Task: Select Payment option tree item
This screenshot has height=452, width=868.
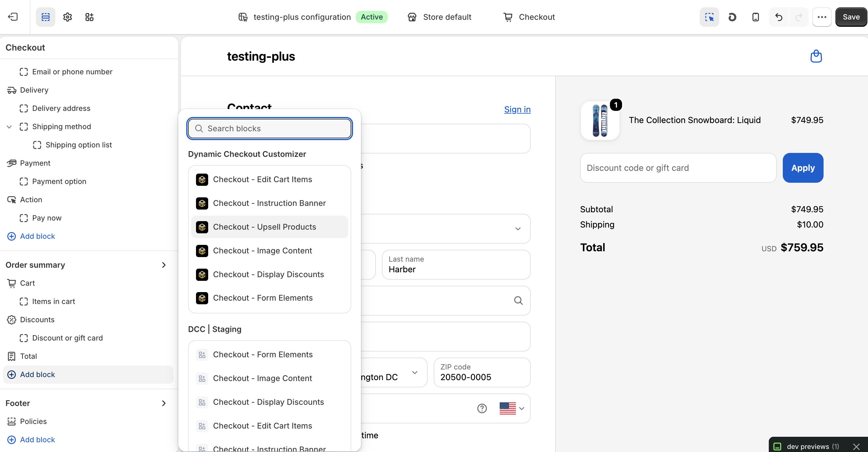Action: [x=59, y=182]
